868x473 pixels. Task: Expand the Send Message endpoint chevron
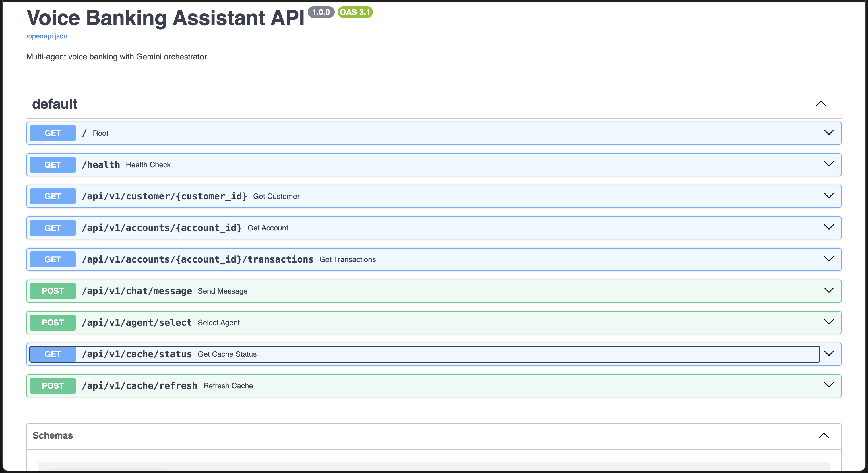(x=829, y=290)
